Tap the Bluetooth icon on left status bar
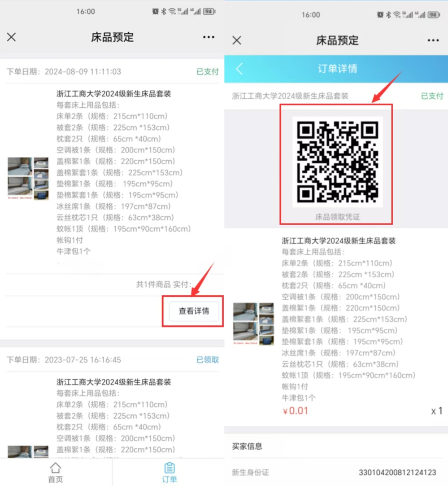The height and width of the screenshot is (486, 448). click(x=164, y=12)
